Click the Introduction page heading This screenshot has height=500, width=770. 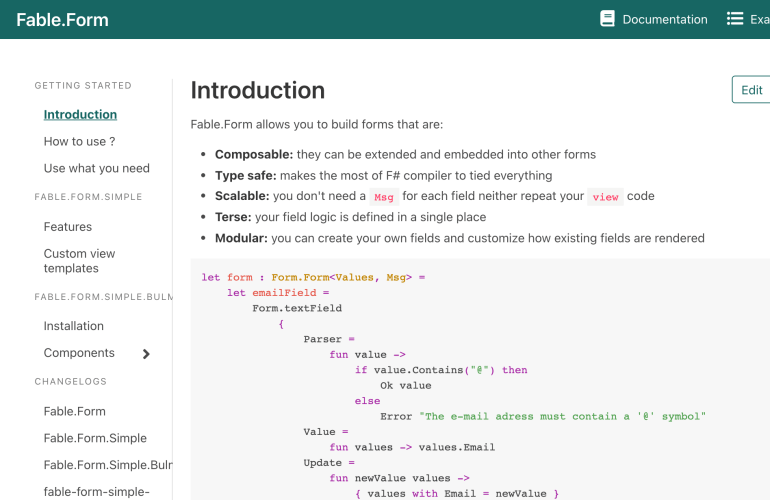point(257,90)
